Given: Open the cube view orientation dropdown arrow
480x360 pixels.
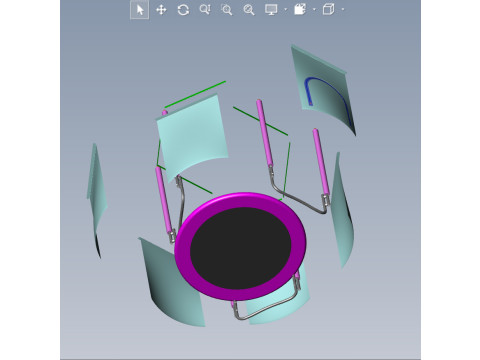Looking at the screenshot, I should coord(343,9).
